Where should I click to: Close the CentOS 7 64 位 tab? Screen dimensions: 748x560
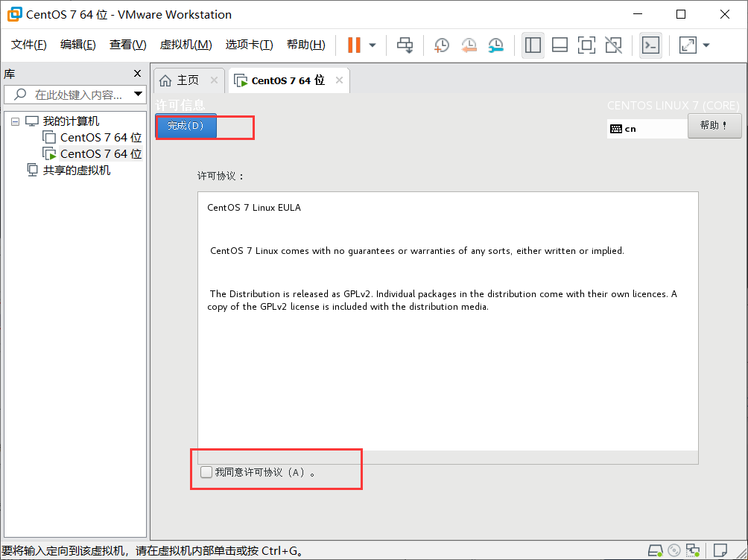click(x=339, y=80)
